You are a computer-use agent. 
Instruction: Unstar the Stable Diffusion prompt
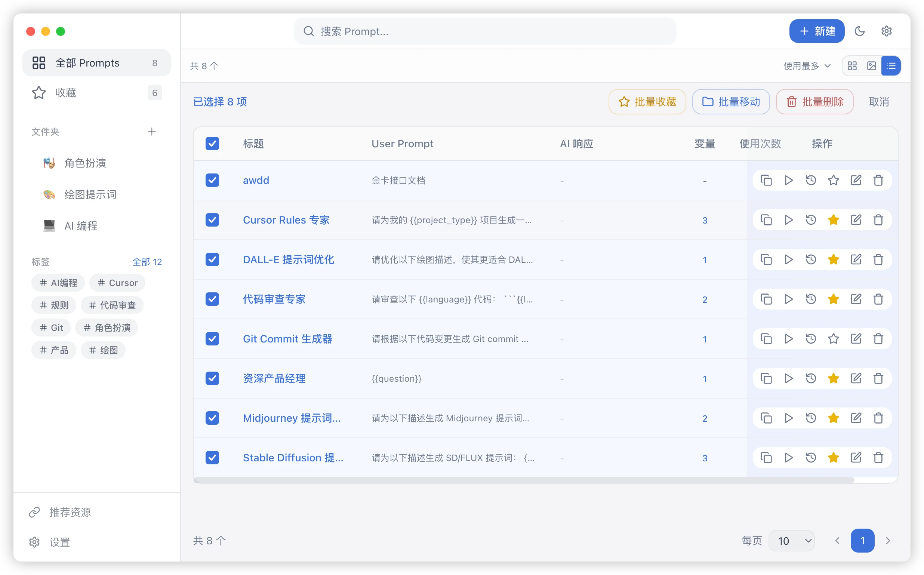(x=833, y=458)
